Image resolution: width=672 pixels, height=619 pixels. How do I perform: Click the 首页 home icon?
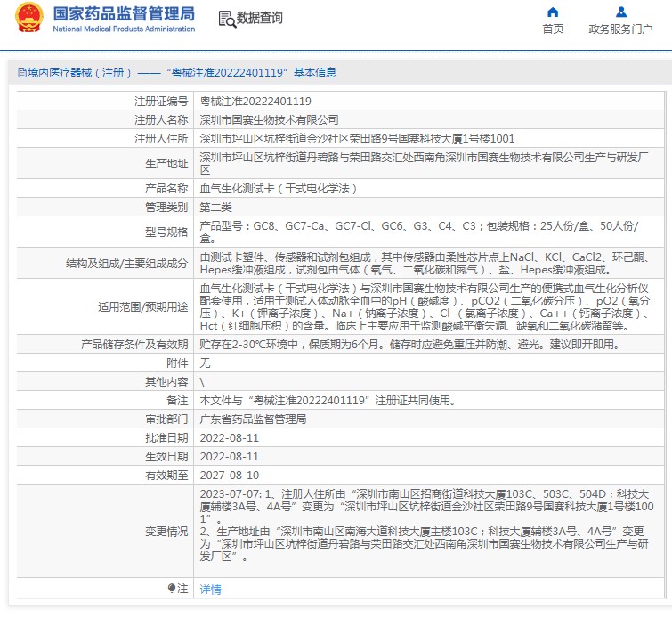pyautogui.click(x=553, y=12)
